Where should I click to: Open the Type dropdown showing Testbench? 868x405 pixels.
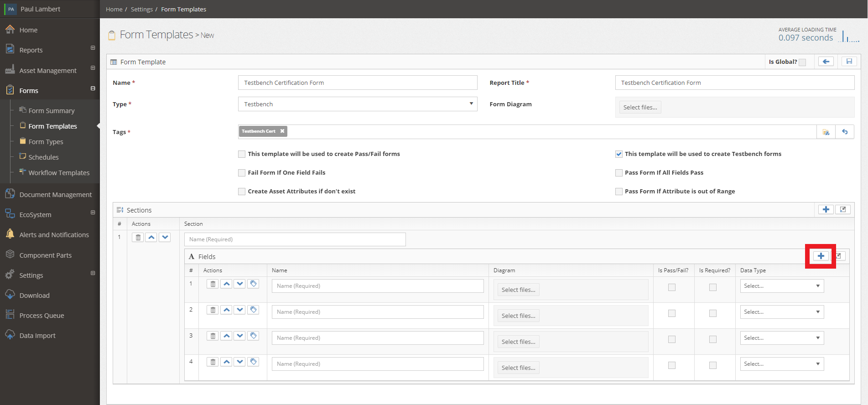358,104
